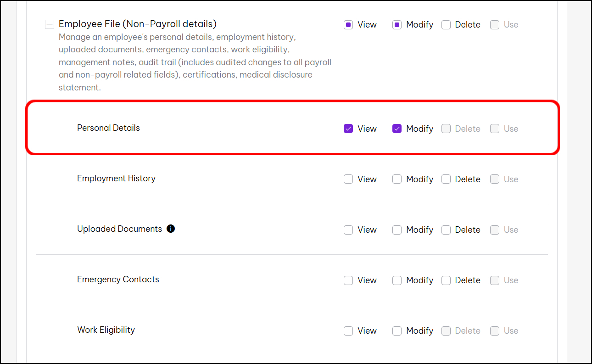Check Modify for Work Eligibility
This screenshot has height=364, width=592.
point(397,331)
